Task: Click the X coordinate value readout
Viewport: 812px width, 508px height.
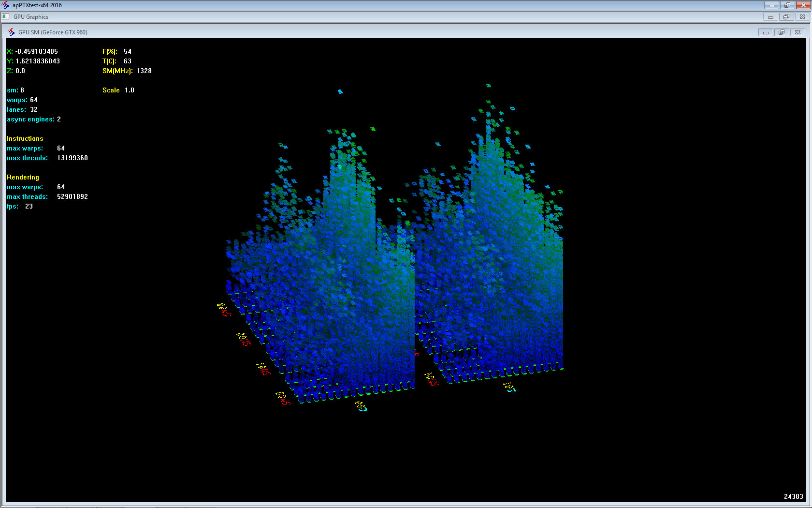Action: (36, 52)
